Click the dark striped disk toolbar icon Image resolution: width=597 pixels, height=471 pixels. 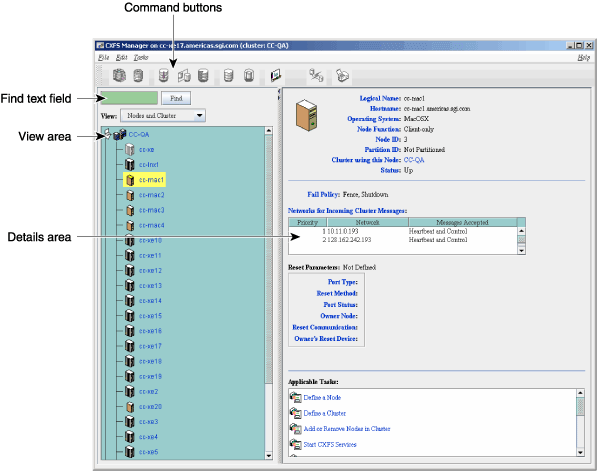click(x=203, y=75)
